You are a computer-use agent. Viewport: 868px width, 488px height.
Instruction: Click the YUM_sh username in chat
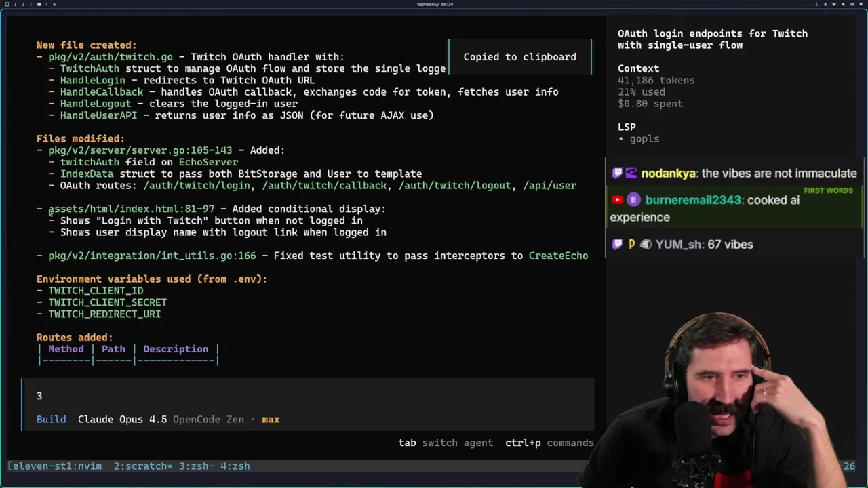pyautogui.click(x=679, y=244)
